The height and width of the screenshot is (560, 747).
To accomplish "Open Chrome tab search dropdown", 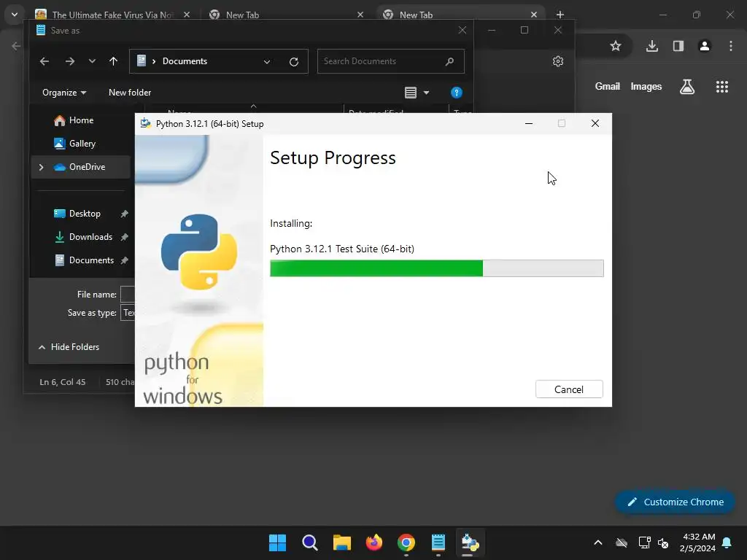I will click(15, 15).
